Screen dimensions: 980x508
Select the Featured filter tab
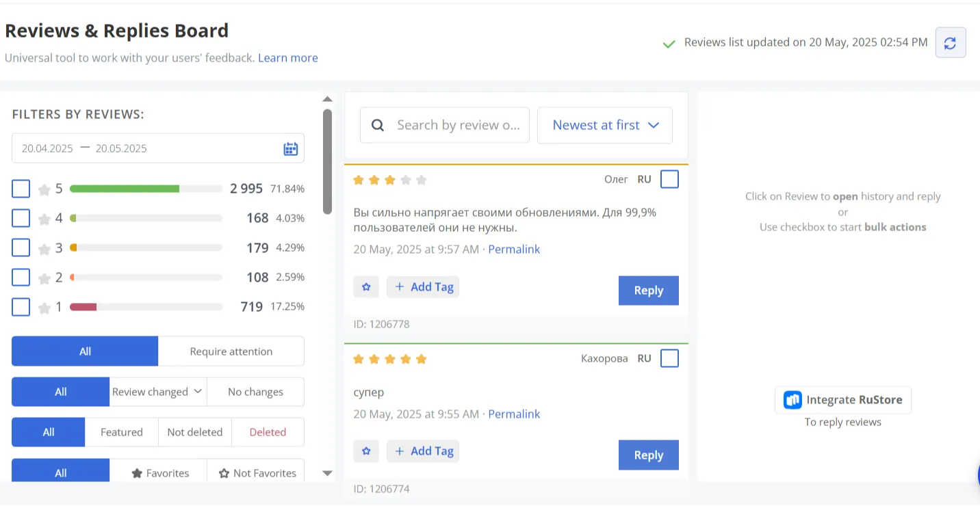click(x=122, y=432)
